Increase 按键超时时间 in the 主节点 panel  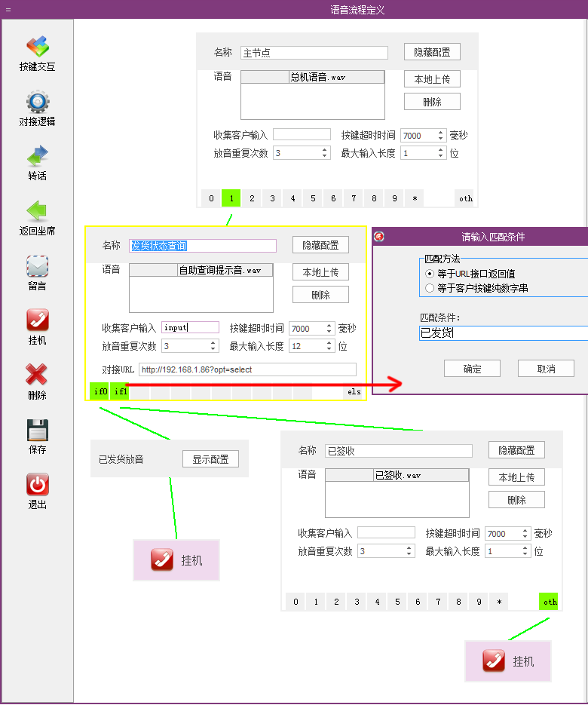[x=440, y=132]
